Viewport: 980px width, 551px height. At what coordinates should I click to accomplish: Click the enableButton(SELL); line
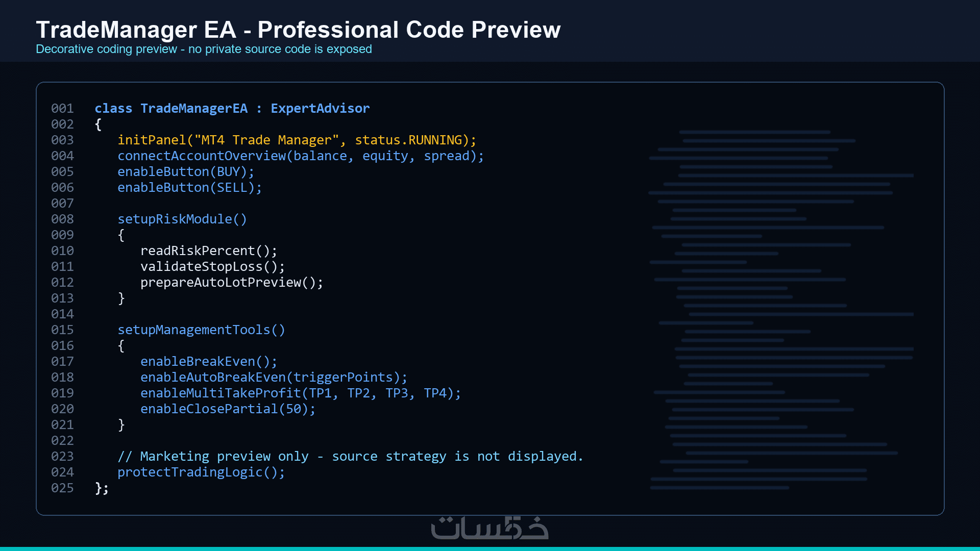(190, 188)
